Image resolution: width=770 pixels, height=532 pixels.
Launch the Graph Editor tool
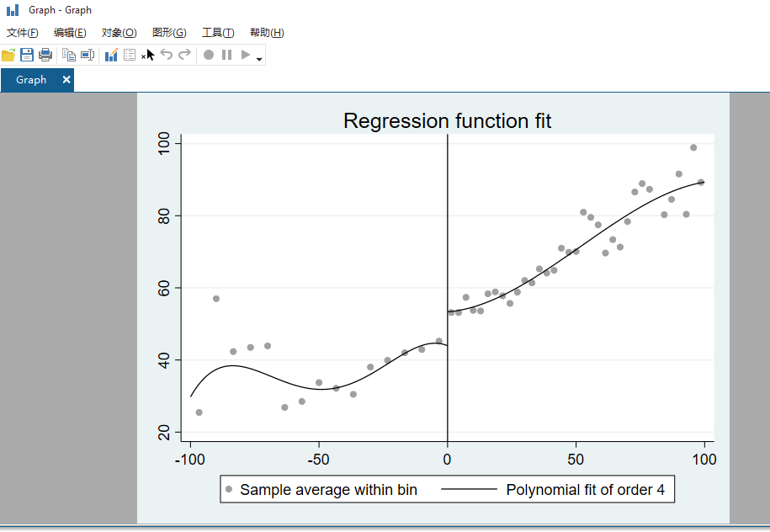click(111, 54)
